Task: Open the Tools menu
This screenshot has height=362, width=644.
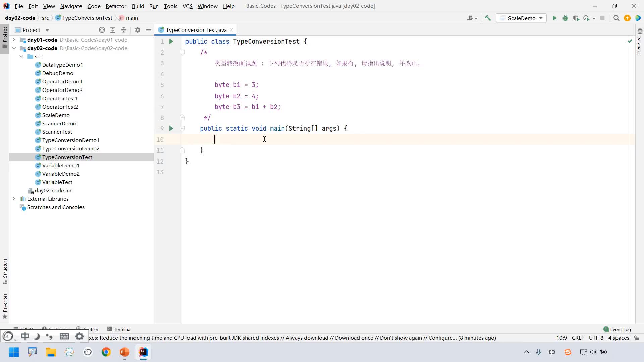Action: [170, 6]
